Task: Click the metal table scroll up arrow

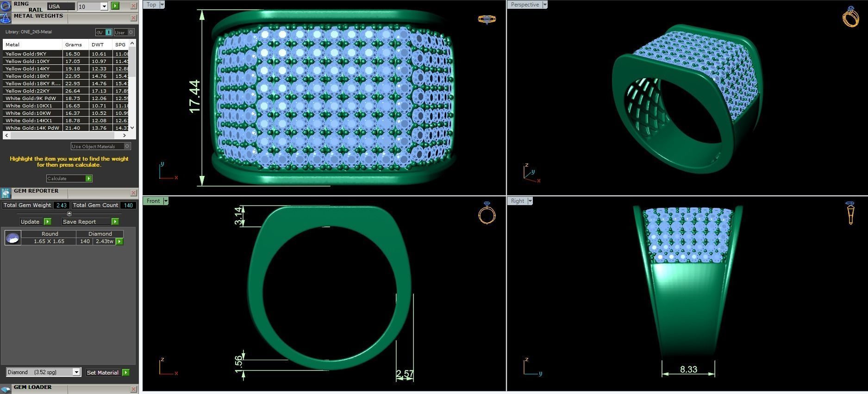Action: pyautogui.click(x=132, y=43)
